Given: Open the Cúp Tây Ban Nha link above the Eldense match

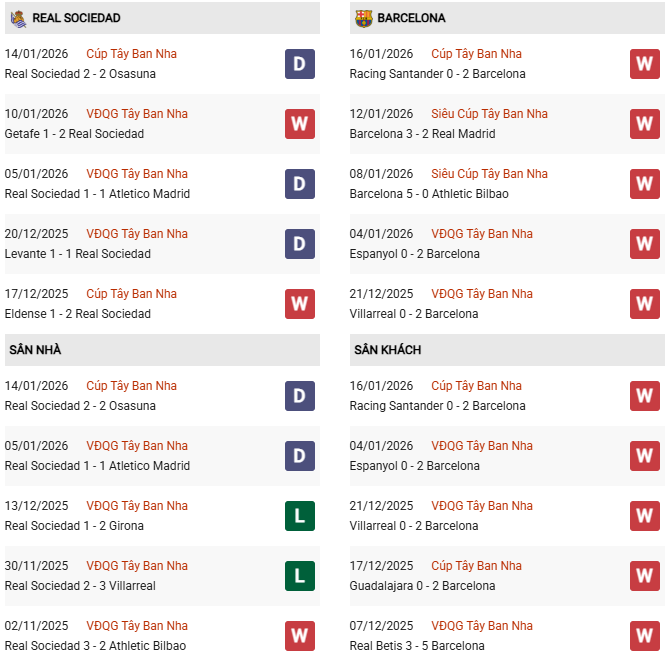Looking at the screenshot, I should [131, 294].
